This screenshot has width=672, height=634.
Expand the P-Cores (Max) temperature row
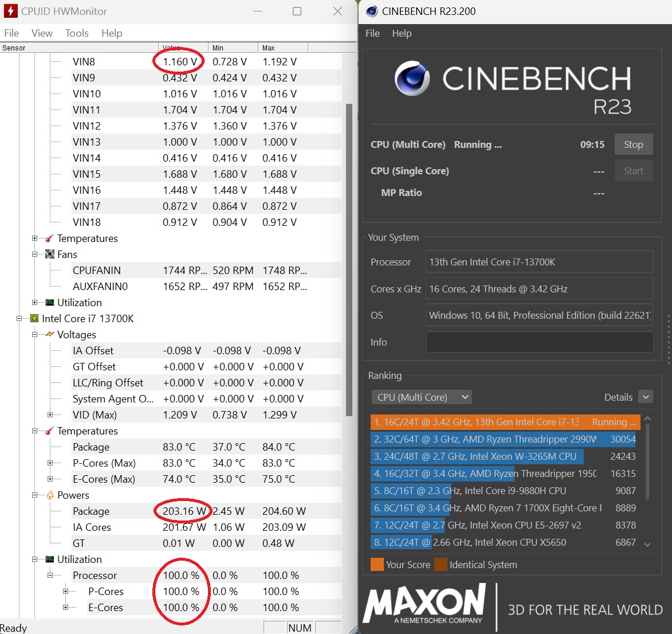click(x=50, y=463)
